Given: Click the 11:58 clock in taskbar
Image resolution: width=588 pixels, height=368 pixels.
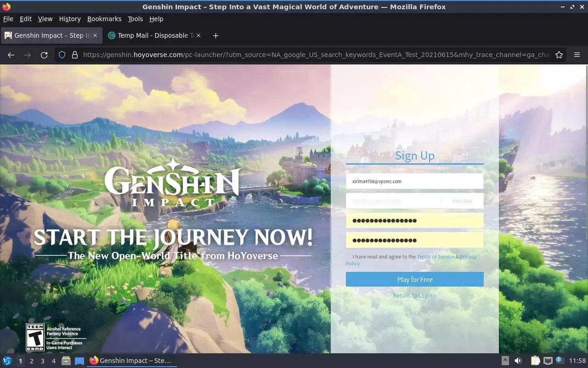Looking at the screenshot, I should 577,361.
